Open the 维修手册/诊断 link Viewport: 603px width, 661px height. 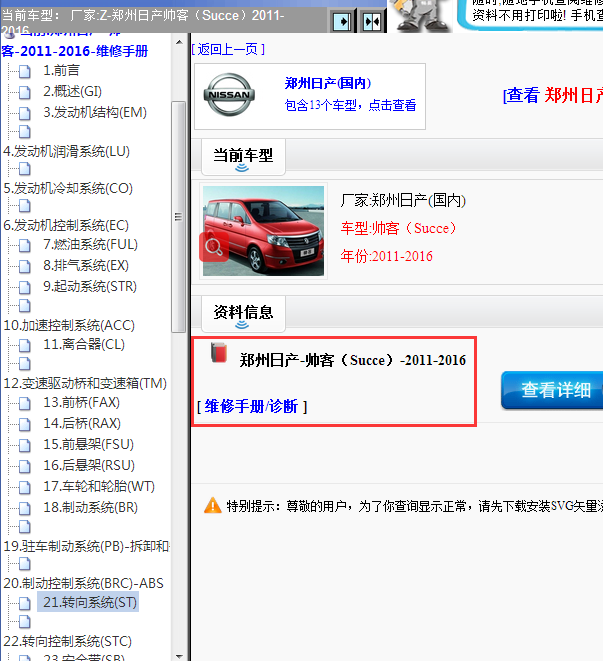(252, 407)
